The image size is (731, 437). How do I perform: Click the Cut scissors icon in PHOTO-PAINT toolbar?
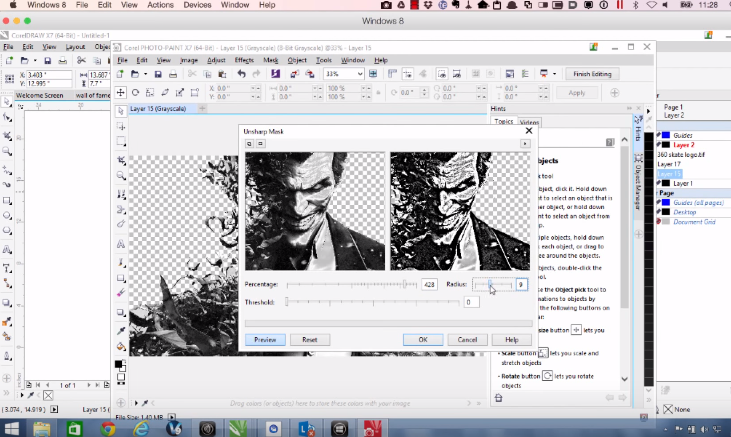[x=192, y=74]
